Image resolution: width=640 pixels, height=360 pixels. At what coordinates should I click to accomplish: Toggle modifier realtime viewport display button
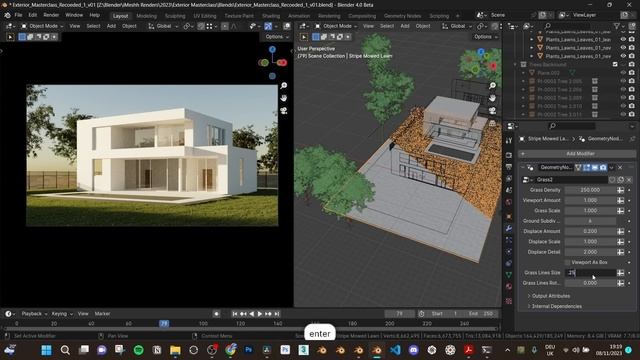(595, 167)
